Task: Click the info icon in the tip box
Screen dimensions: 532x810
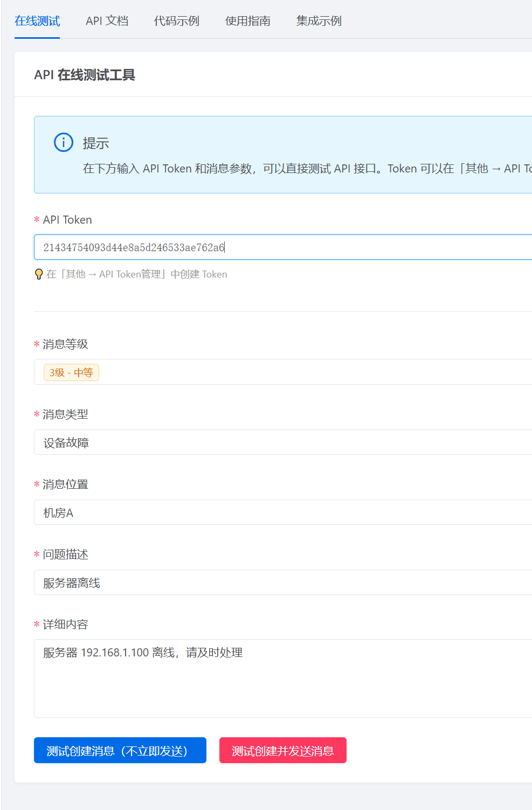Action: [x=64, y=142]
